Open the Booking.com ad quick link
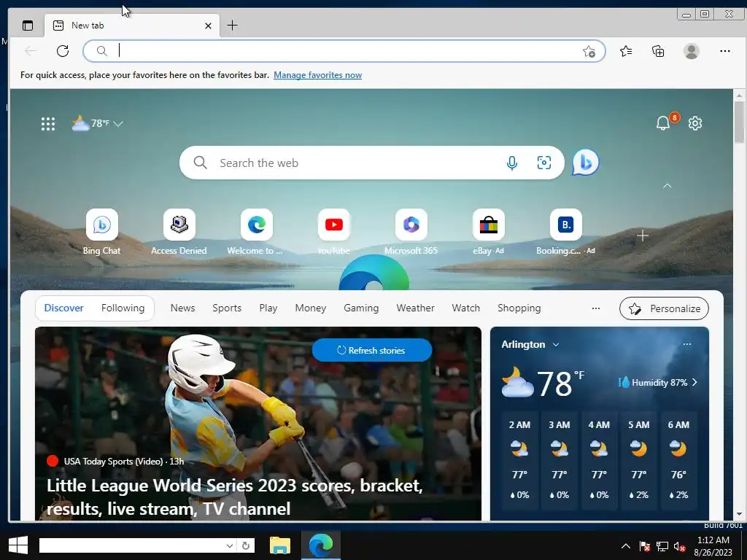 (565, 233)
